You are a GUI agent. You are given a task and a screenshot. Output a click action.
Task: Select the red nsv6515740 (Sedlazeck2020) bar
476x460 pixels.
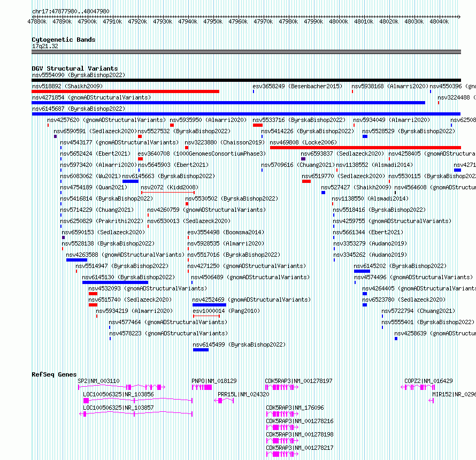93,305
